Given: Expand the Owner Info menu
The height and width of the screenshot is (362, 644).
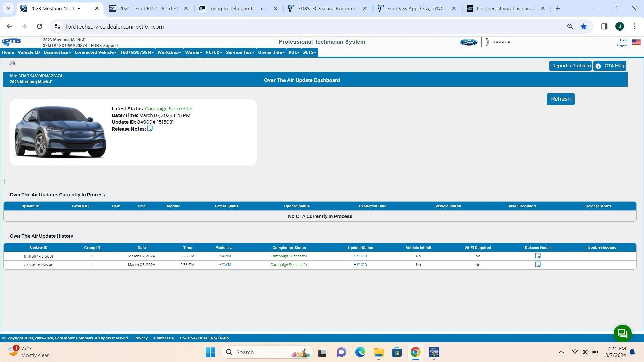Looking at the screenshot, I should tap(271, 52).
